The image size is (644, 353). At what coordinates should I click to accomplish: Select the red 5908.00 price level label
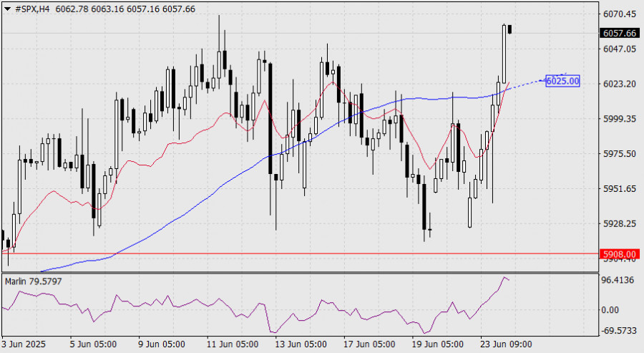pyautogui.click(x=620, y=254)
